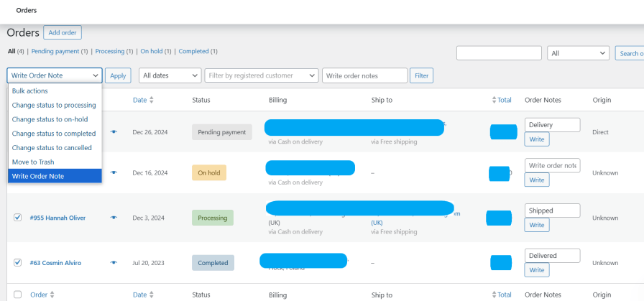Check the #955 Hannah Oliver order checkbox
The width and height of the screenshot is (644, 301).
[x=18, y=217]
